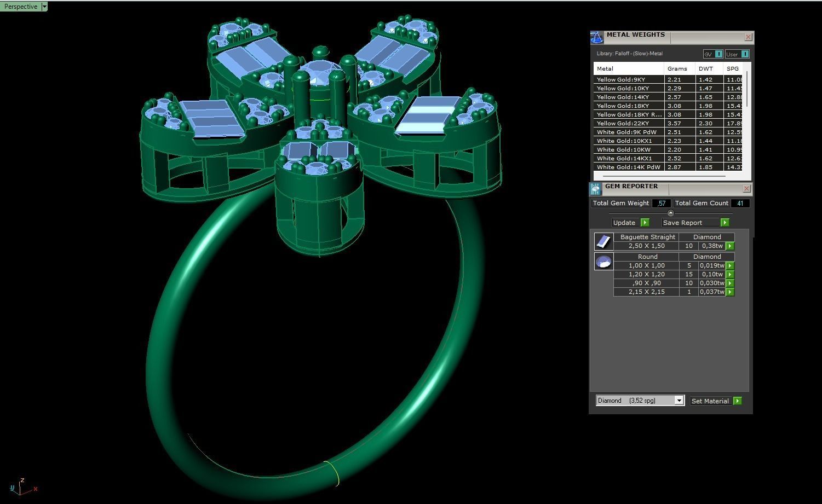Select the Yellow Gold:22KY row
The width and height of the screenshot is (822, 504).
(x=668, y=123)
